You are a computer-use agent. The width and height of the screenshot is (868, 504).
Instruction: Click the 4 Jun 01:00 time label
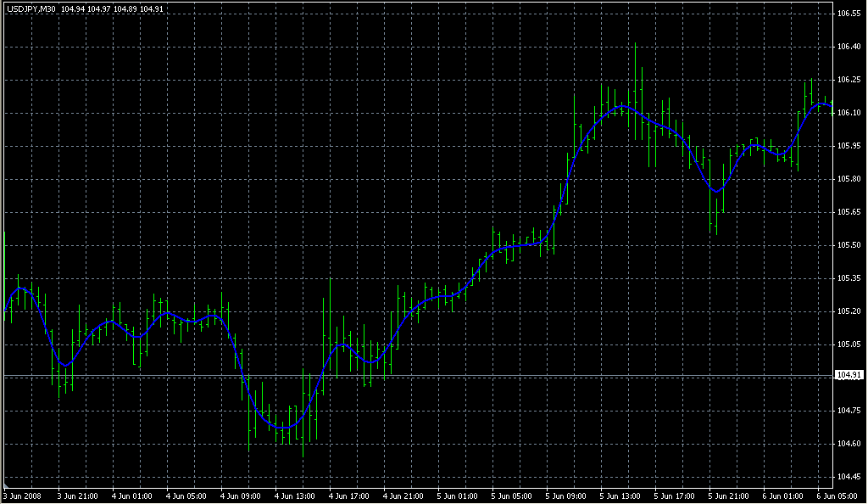pyautogui.click(x=131, y=496)
